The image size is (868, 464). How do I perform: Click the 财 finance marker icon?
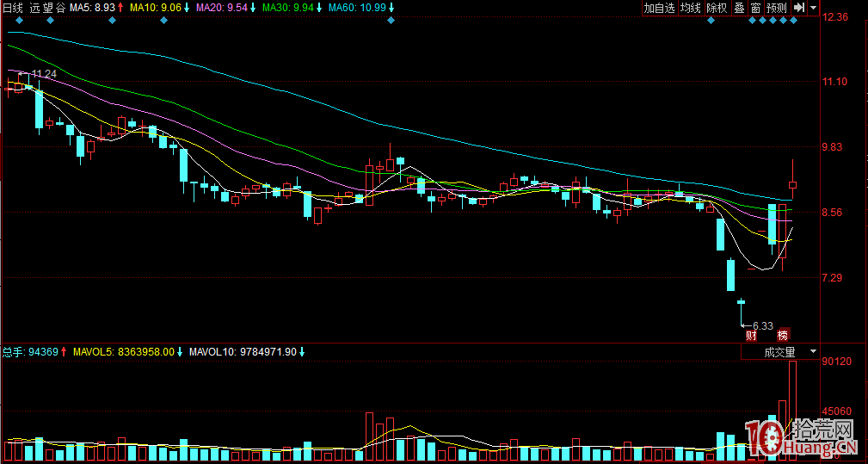coord(751,335)
